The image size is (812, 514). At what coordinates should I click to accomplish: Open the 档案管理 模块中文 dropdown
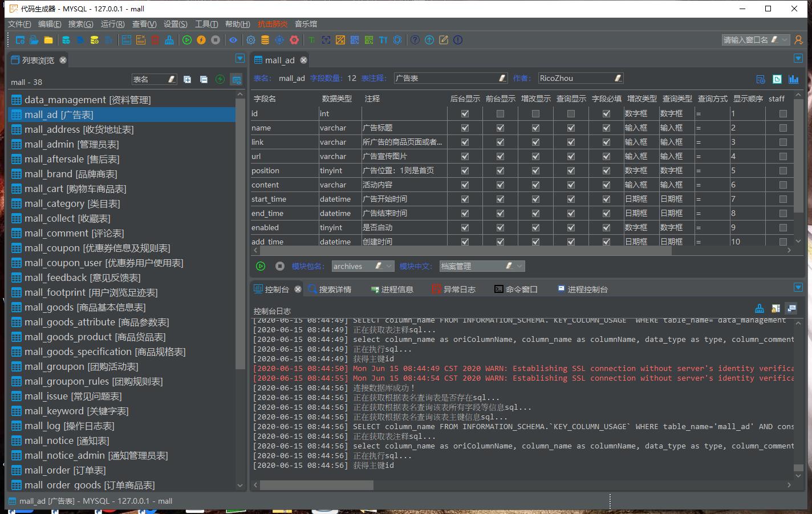(519, 266)
